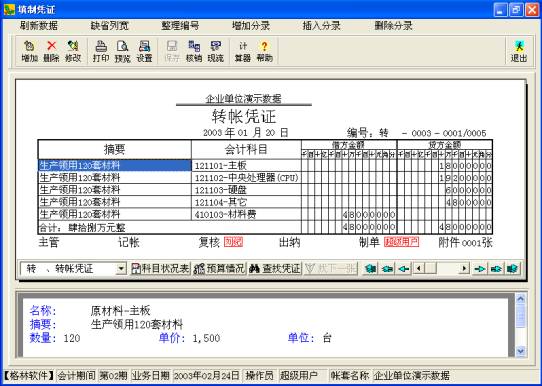The height and width of the screenshot is (386, 542).
Task: Jump to the first voucher navigation icon
Action: (371, 269)
